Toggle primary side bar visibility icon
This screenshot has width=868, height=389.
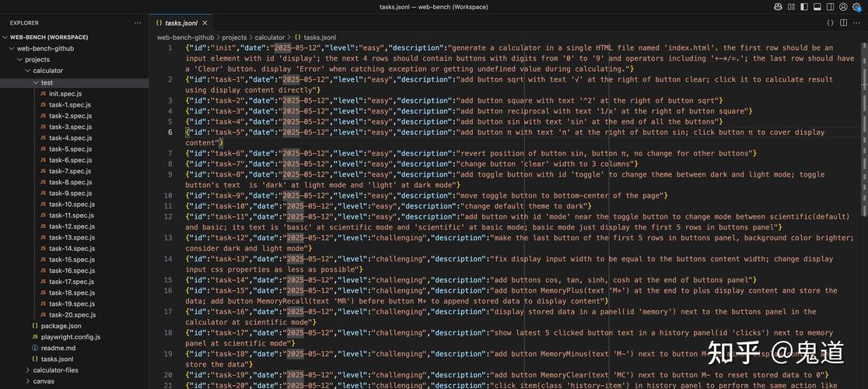(x=806, y=7)
